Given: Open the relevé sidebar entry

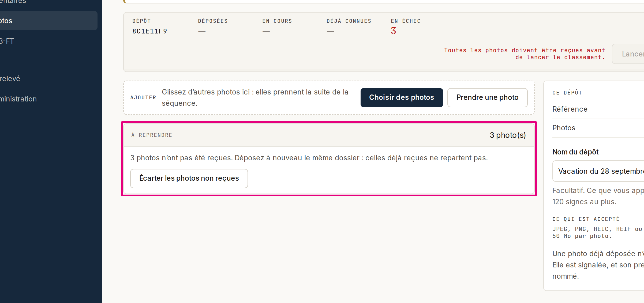Looking at the screenshot, I should 48,78.
